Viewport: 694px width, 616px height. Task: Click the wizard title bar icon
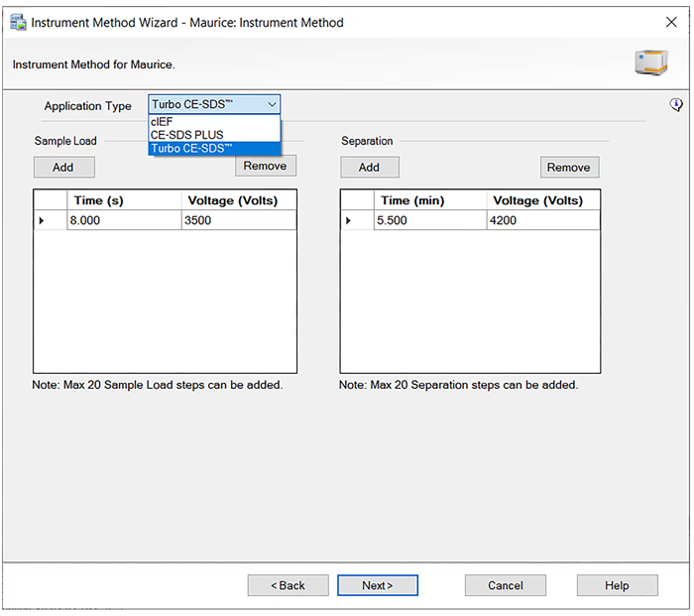pyautogui.click(x=18, y=22)
